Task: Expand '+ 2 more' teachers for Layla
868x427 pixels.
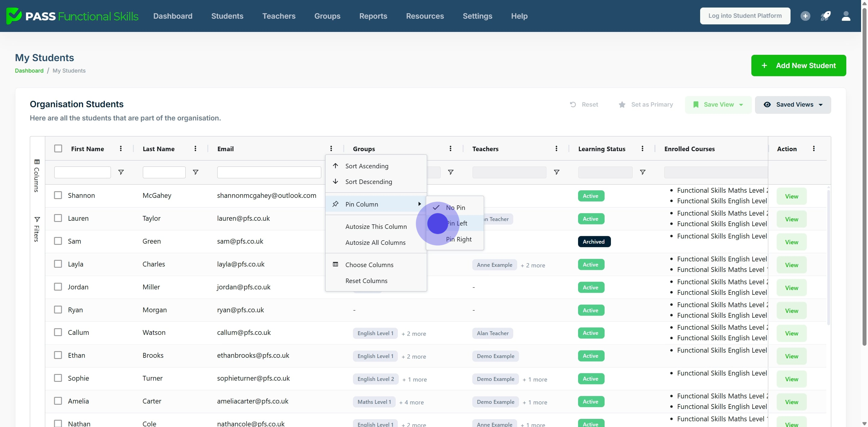Action: click(533, 265)
